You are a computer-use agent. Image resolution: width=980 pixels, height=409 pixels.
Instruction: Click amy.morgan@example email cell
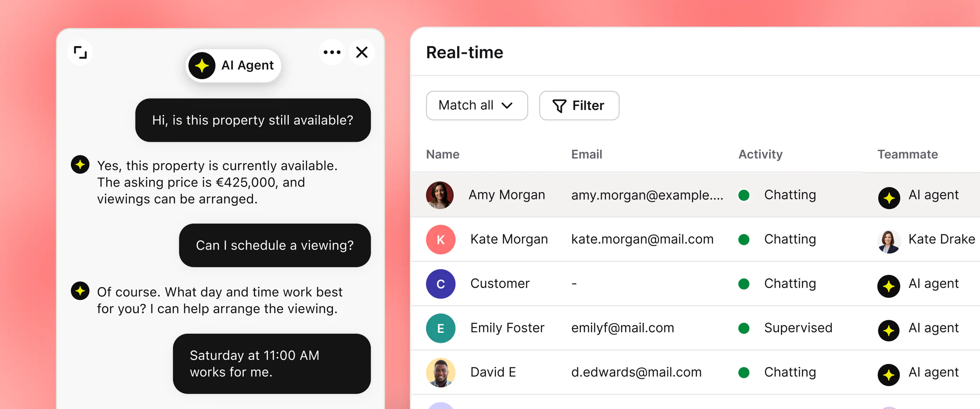[x=647, y=195]
